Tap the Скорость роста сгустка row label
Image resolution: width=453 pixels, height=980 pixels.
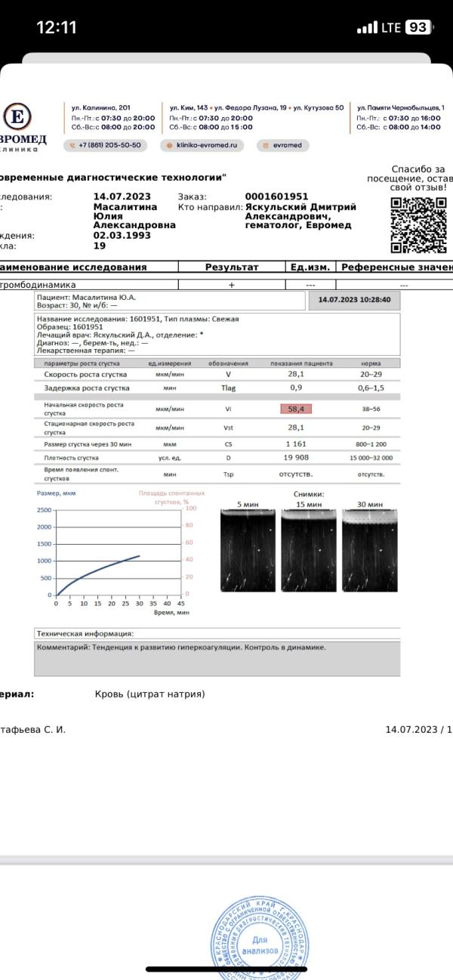click(x=85, y=375)
